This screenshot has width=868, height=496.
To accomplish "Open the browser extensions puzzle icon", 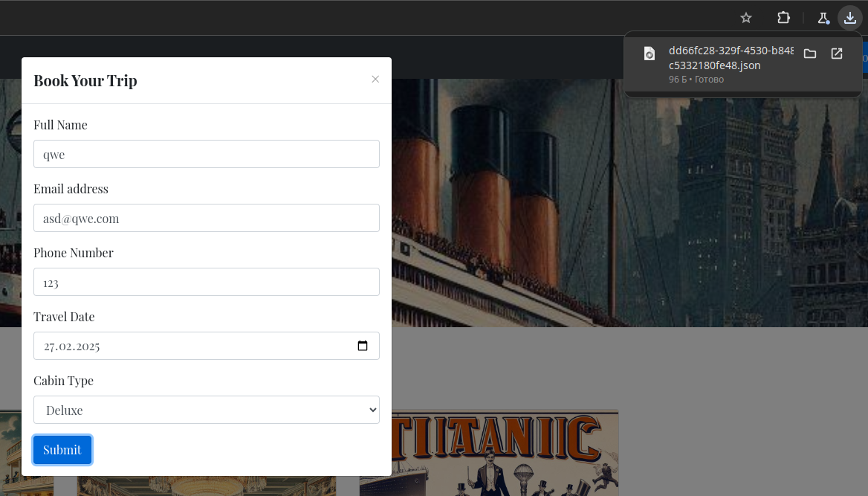I will point(783,18).
